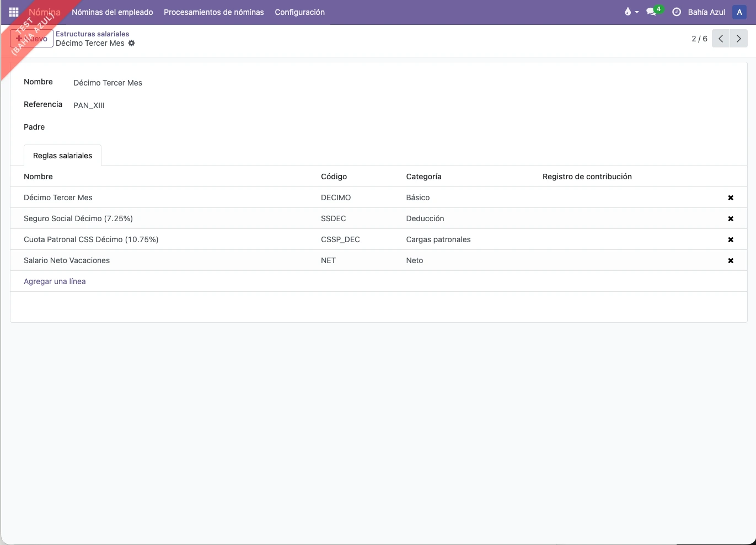Open the Salario Neto Vacaciones rule

(67, 260)
